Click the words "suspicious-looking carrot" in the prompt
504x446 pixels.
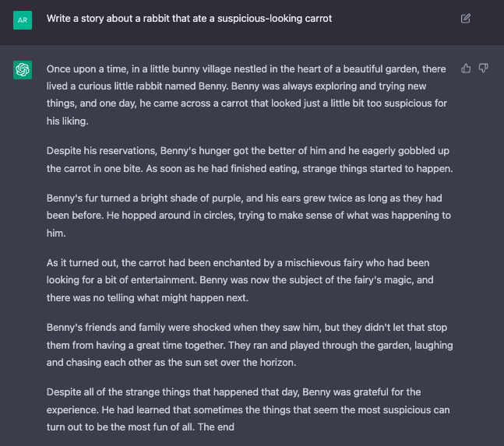click(x=274, y=19)
